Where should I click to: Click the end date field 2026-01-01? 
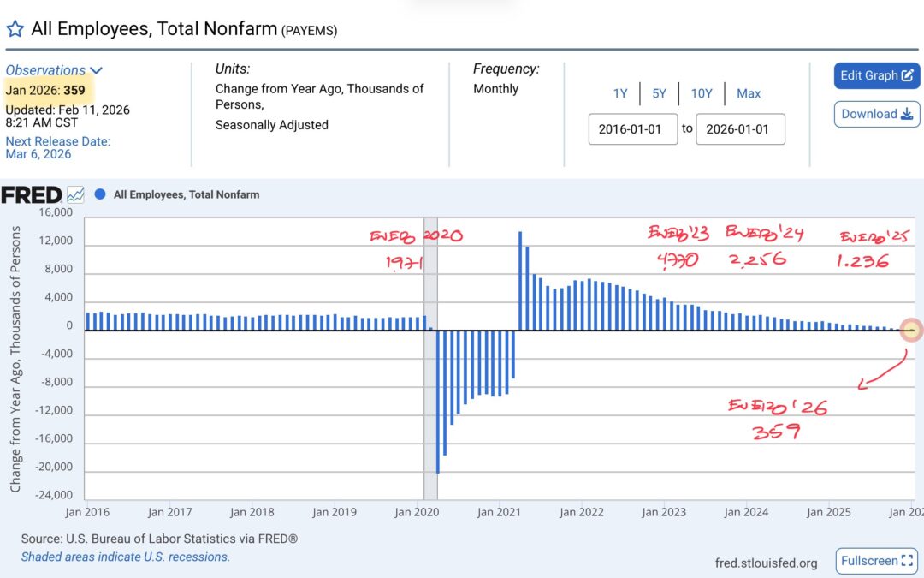(x=740, y=128)
